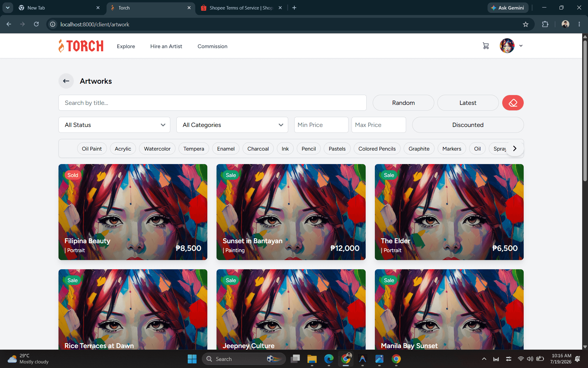Open Chrome's three-dot menu

(579, 24)
